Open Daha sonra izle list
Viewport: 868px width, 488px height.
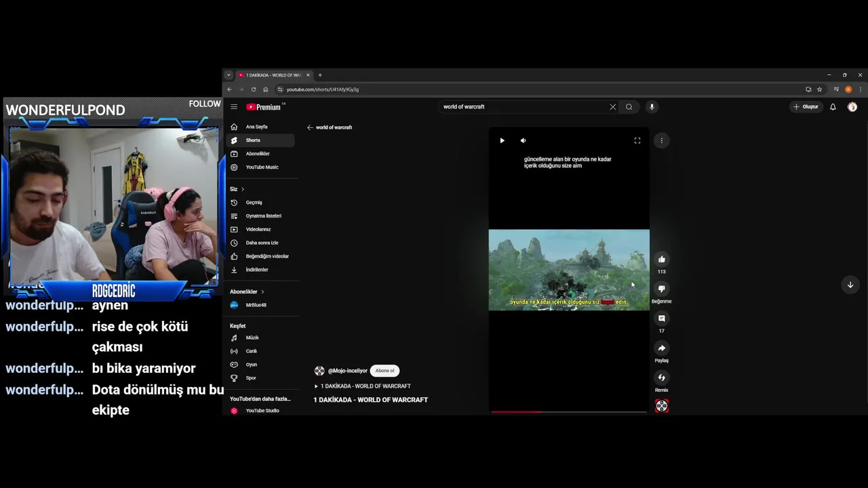coord(260,243)
